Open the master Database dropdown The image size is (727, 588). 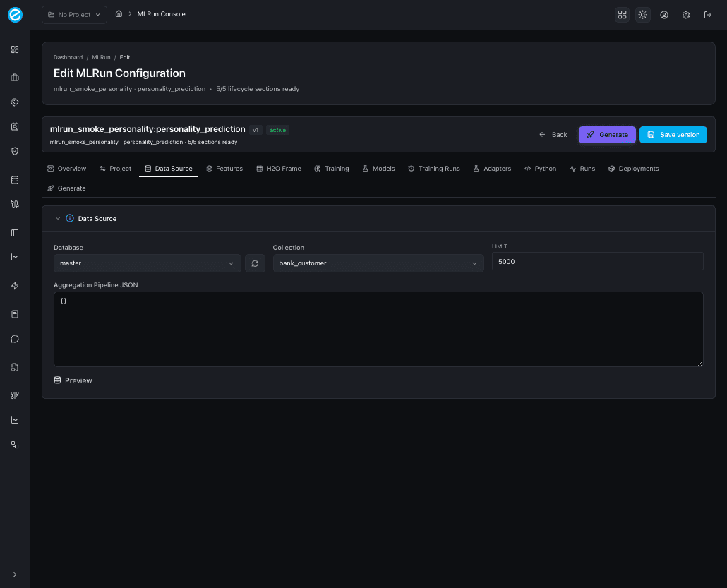pyautogui.click(x=147, y=263)
